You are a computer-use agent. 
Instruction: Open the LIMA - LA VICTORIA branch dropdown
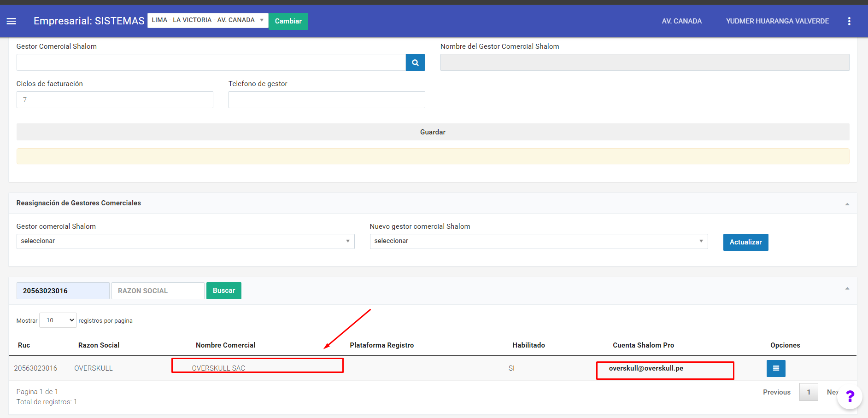tap(207, 20)
